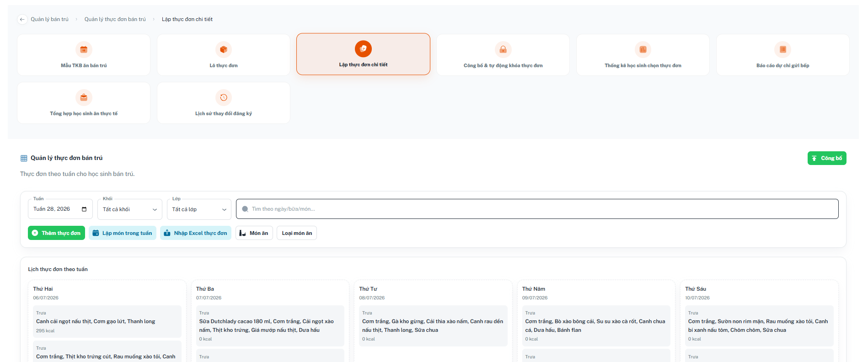Click the Tổng hợp học sinh ăn thực tế icon
The width and height of the screenshot is (868, 362).
84,97
